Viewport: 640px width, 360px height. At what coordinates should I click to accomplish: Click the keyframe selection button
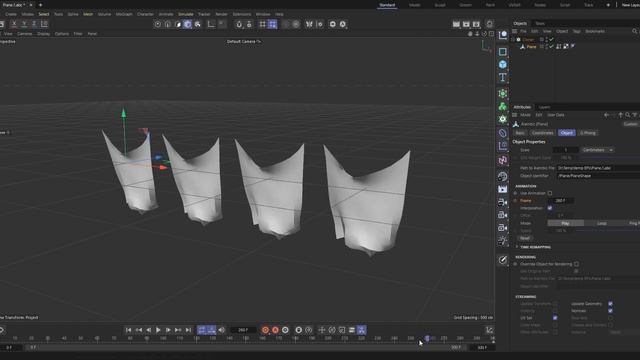(285, 330)
